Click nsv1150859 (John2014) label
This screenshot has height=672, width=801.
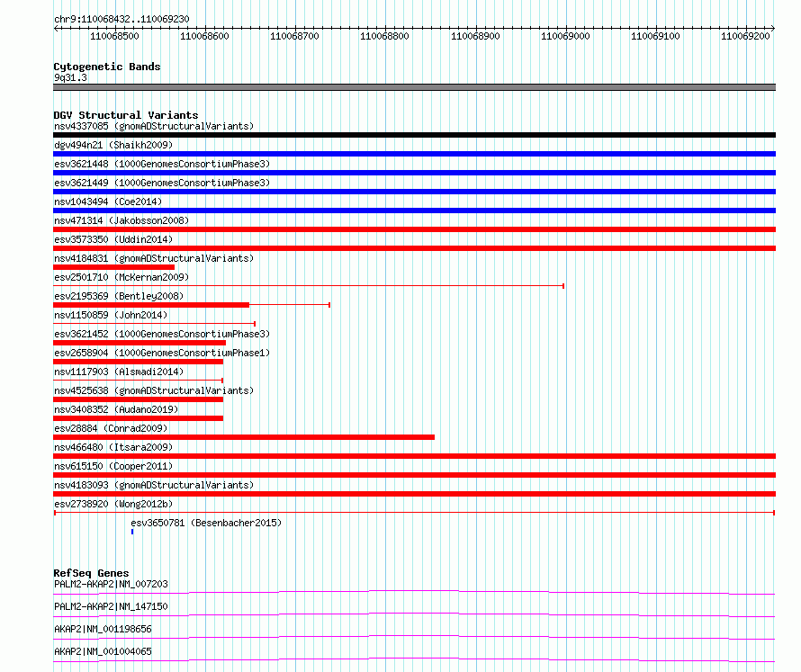tap(111, 315)
